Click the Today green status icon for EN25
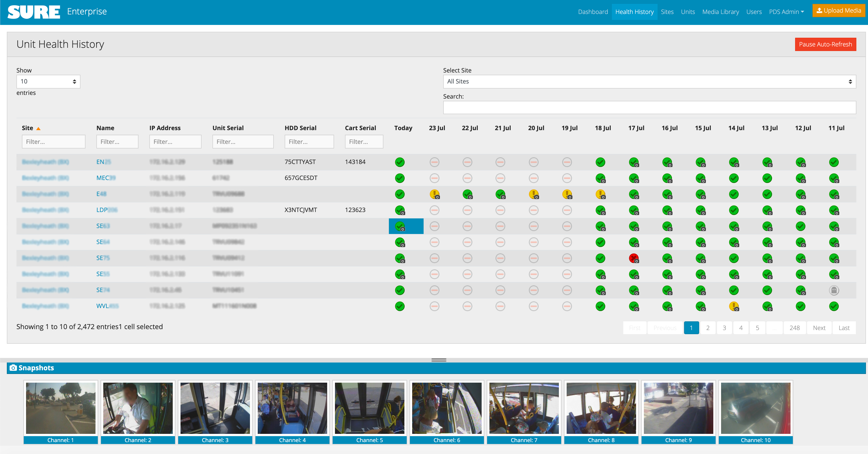The image size is (868, 454). (400, 162)
